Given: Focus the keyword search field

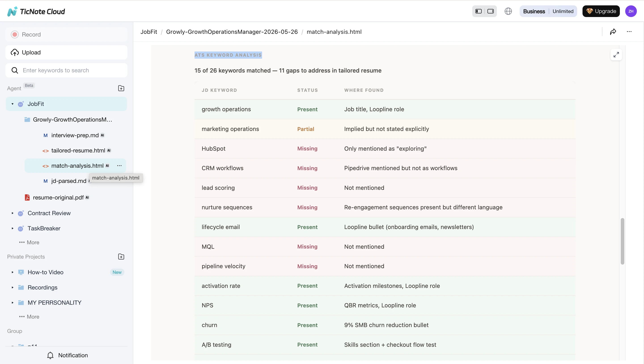Looking at the screenshot, I should pos(66,70).
